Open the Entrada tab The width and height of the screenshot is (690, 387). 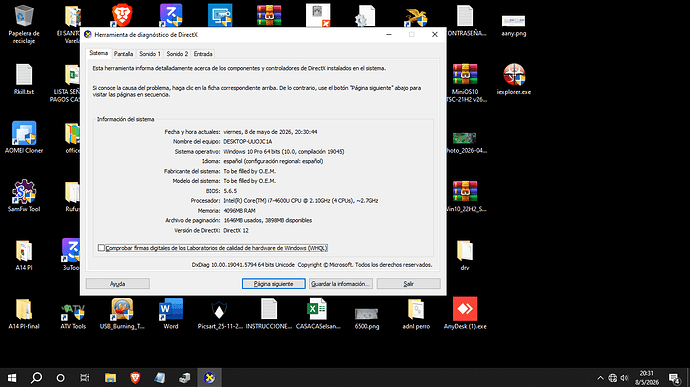tap(203, 54)
